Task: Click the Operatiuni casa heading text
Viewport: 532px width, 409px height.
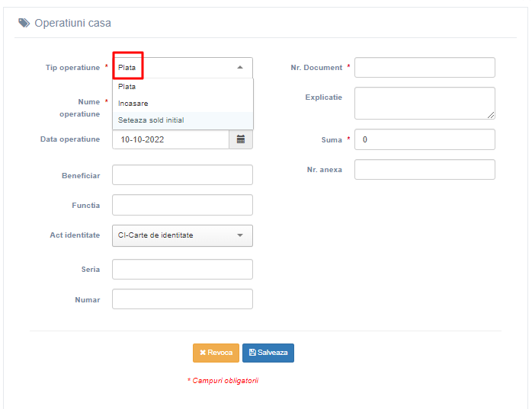Action: (72, 23)
